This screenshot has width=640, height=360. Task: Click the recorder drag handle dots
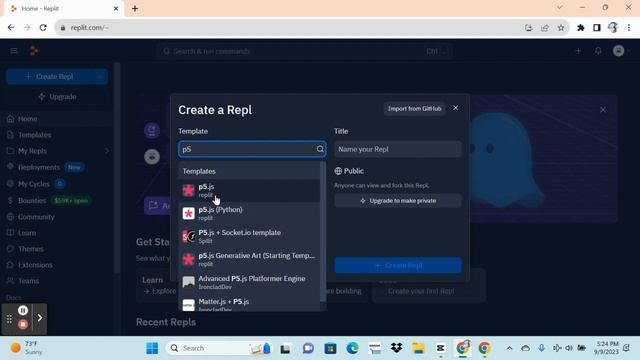coord(9,318)
